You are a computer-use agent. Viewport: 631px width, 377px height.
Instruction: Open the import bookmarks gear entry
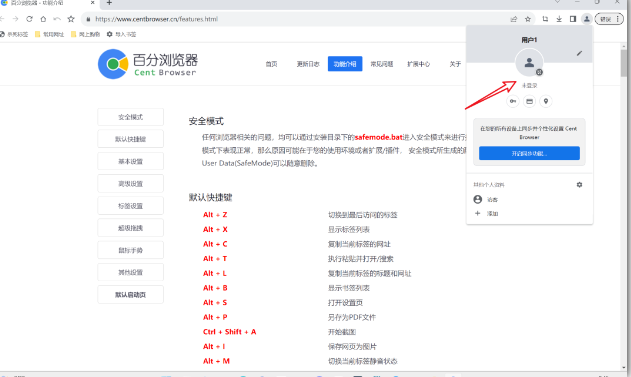[x=122, y=34]
